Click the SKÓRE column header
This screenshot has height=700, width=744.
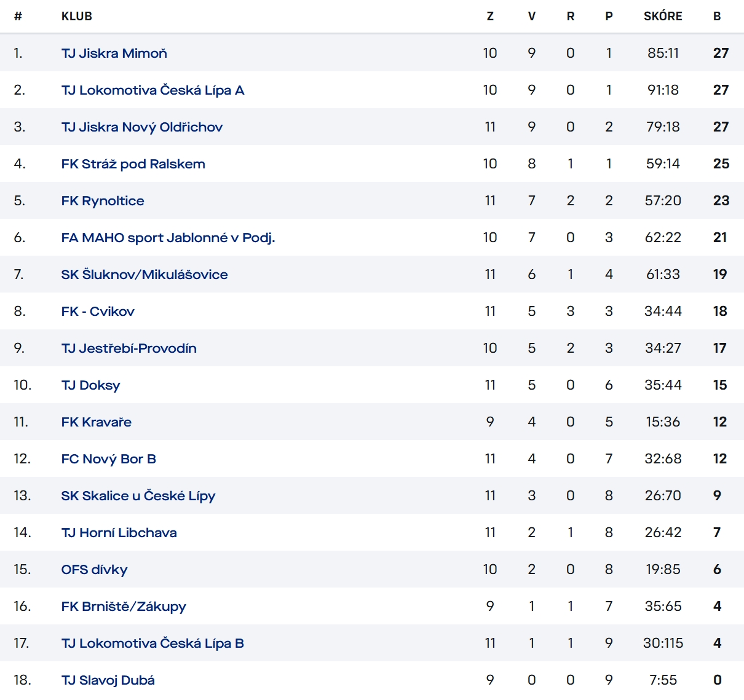[x=663, y=17]
